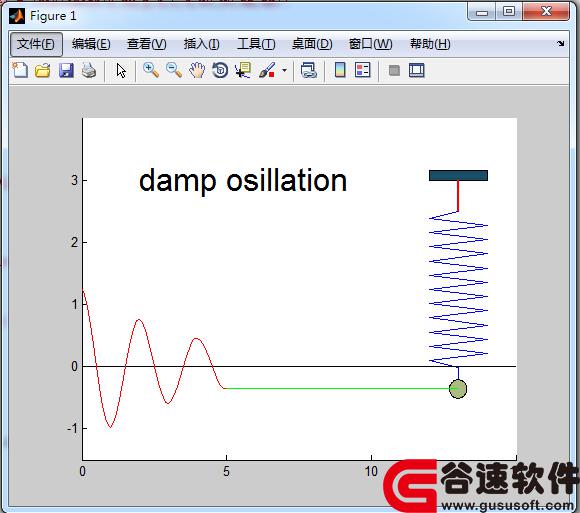Close the Figure 1 window
The height and width of the screenshot is (513, 580).
point(546,11)
